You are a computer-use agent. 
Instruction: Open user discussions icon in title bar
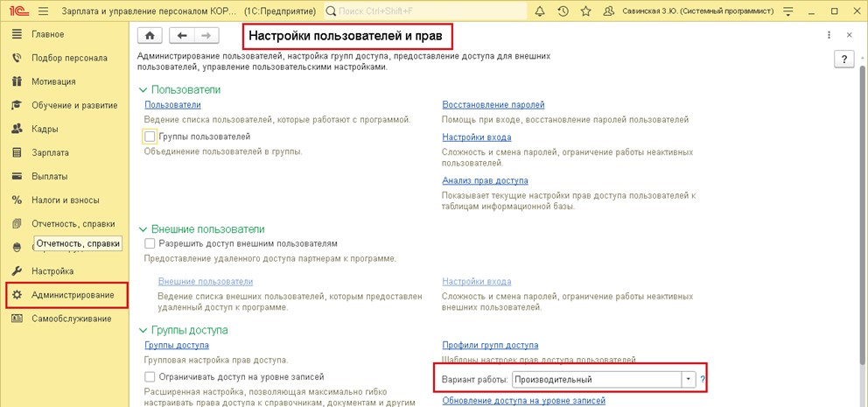pos(609,11)
